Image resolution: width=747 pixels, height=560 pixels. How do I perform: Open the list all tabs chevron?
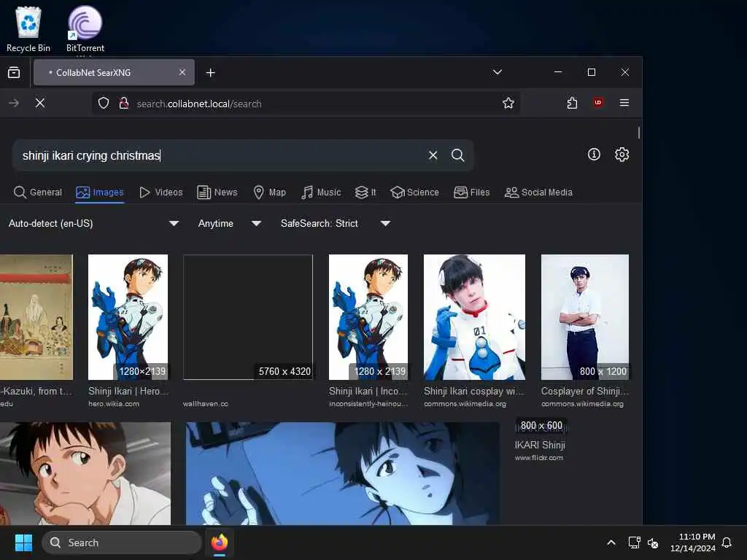[498, 72]
